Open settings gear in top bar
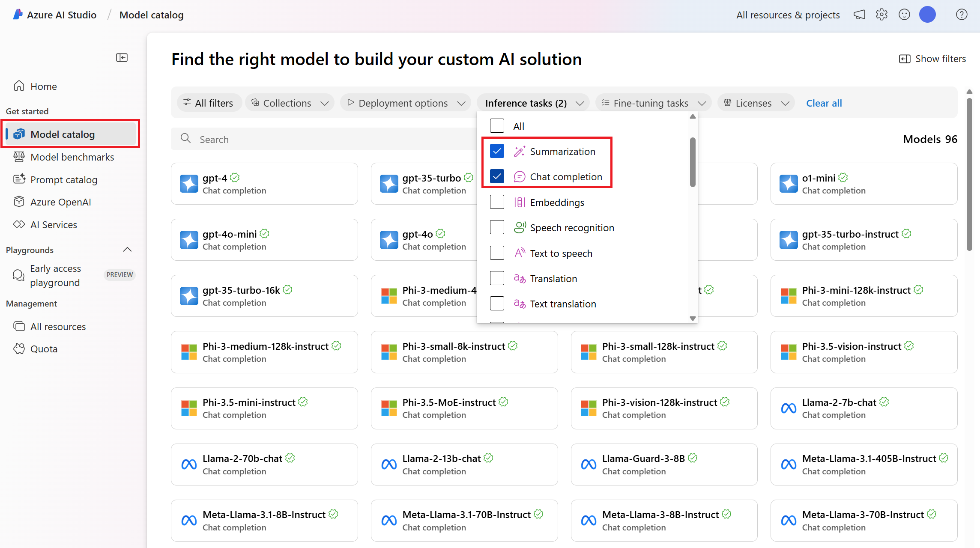Screen dimensions: 980x548 [x=881, y=15]
